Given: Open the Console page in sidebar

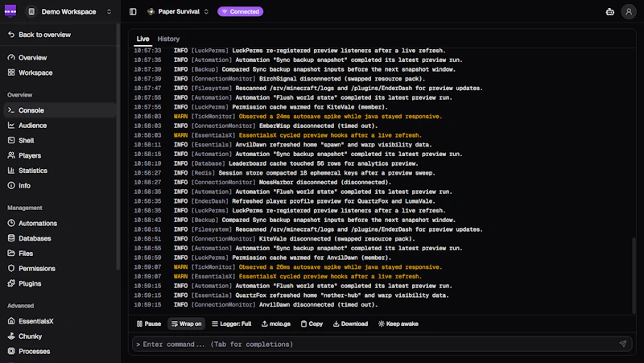Looking at the screenshot, I should click(x=60, y=110).
